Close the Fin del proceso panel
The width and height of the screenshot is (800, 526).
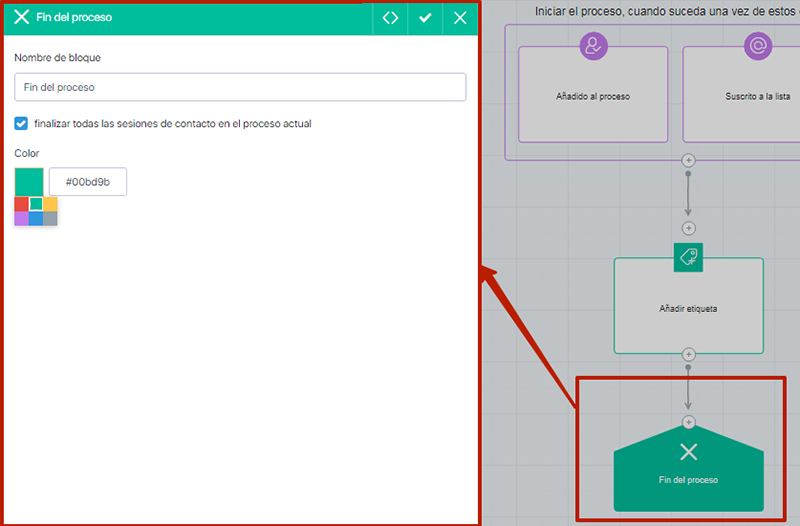[x=460, y=18]
